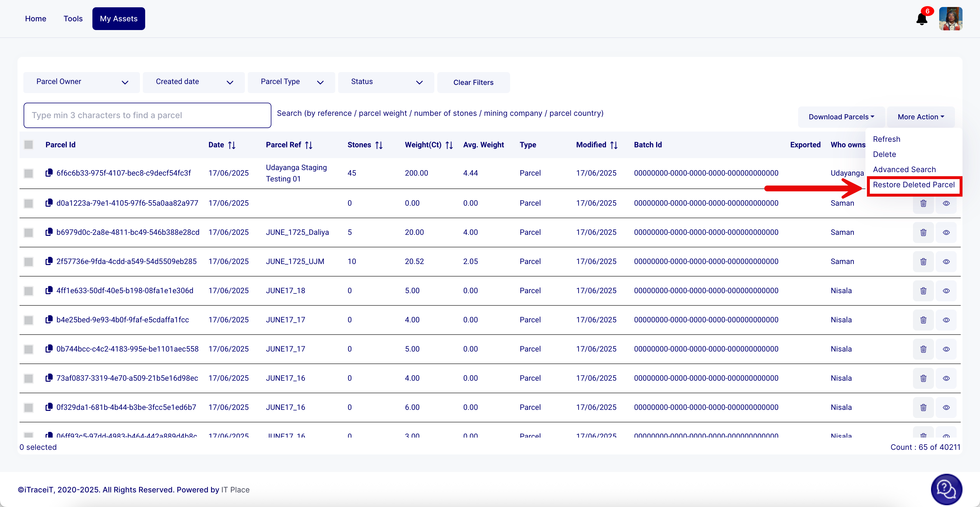View the JUNE_1725_UJM parcel with eye icon
The height and width of the screenshot is (507, 980).
point(946,261)
